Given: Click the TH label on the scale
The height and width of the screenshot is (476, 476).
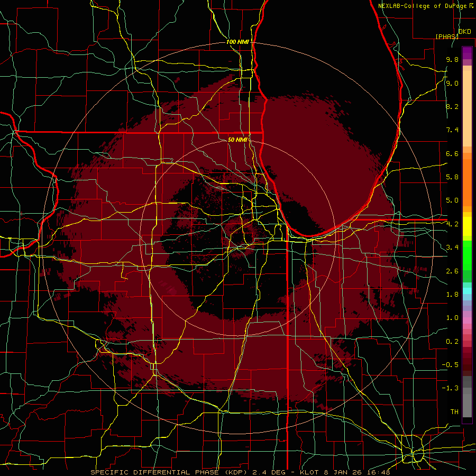Looking at the screenshot, I should pos(454,412).
